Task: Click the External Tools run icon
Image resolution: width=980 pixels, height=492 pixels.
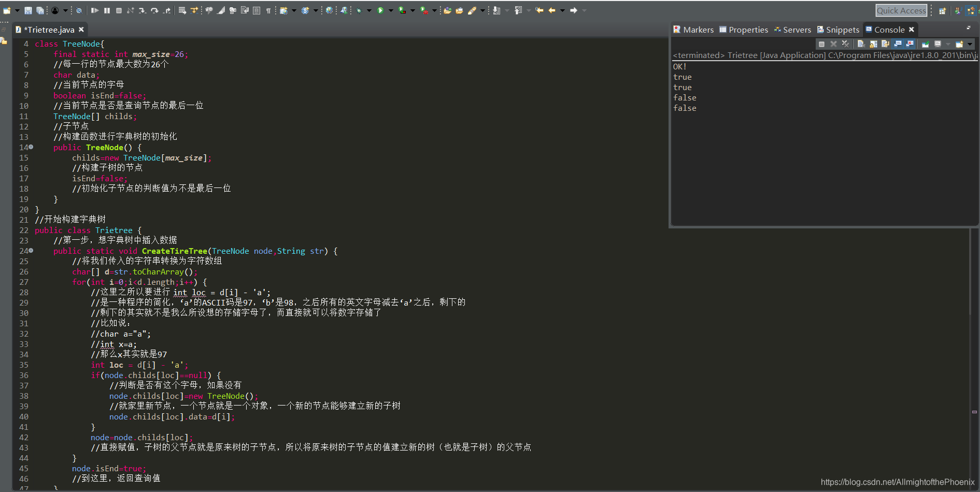Action: (424, 10)
